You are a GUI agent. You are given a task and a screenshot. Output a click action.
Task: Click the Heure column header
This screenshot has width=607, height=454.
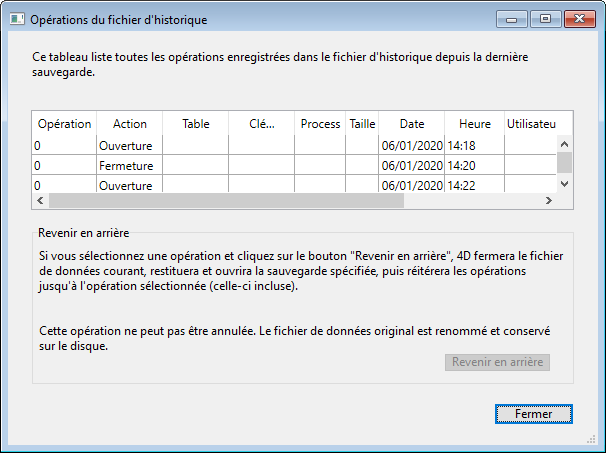(475, 124)
